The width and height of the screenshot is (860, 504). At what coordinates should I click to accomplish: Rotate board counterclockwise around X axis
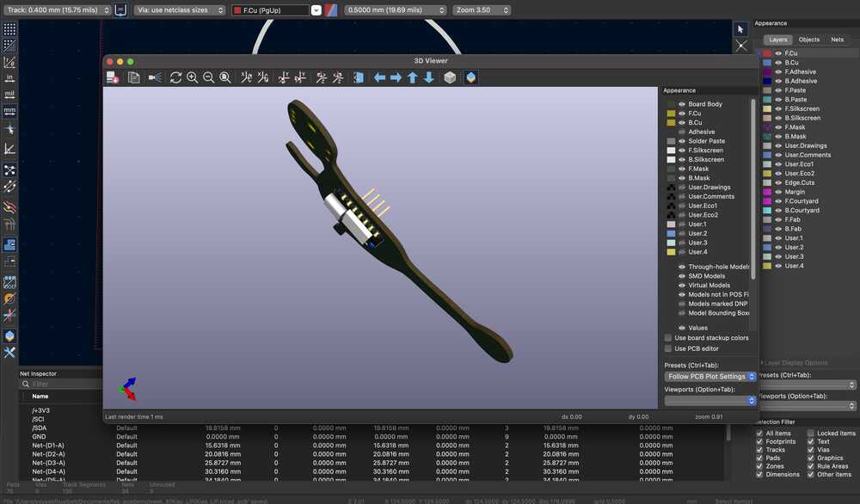[262, 77]
